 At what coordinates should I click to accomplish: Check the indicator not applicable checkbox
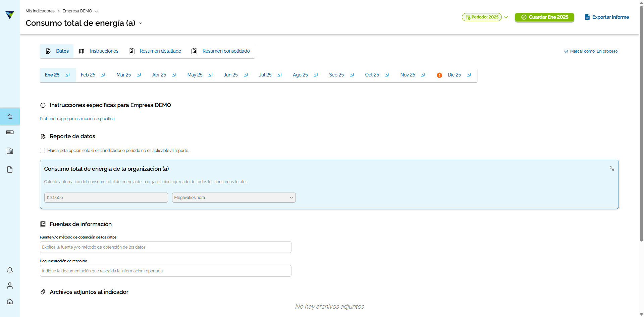pyautogui.click(x=43, y=151)
